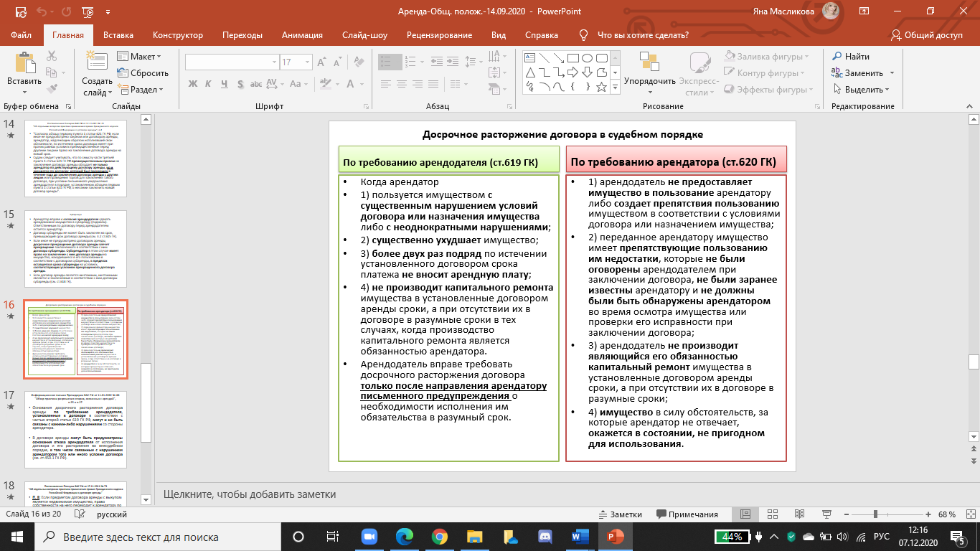Switch to the Рецензирование ribbon tab
Viewport: 980px width, 551px height.
439,35
